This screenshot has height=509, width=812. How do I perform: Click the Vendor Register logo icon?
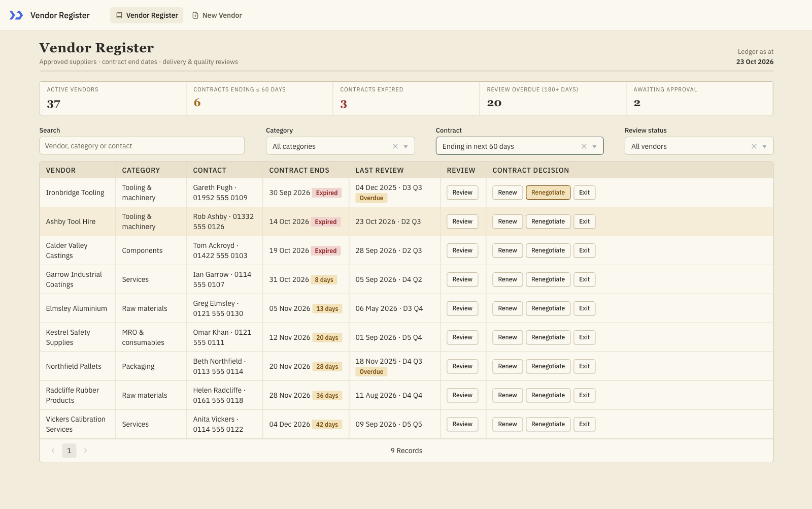[x=16, y=15]
